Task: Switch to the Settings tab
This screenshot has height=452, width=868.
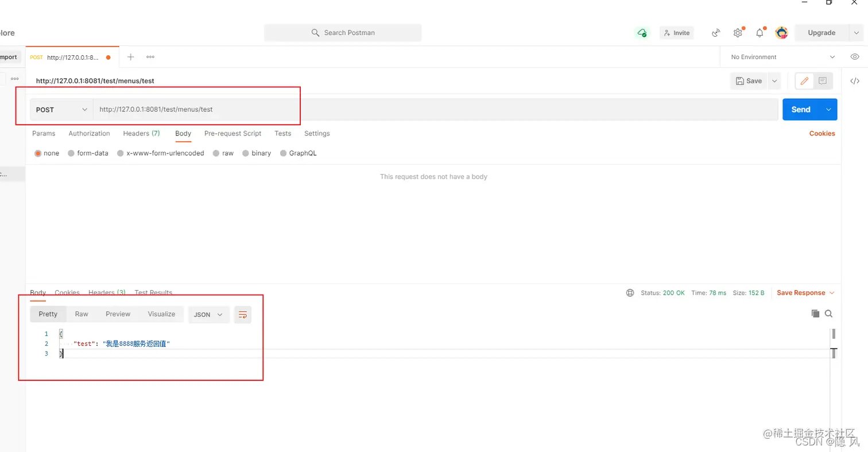Action: click(x=317, y=133)
